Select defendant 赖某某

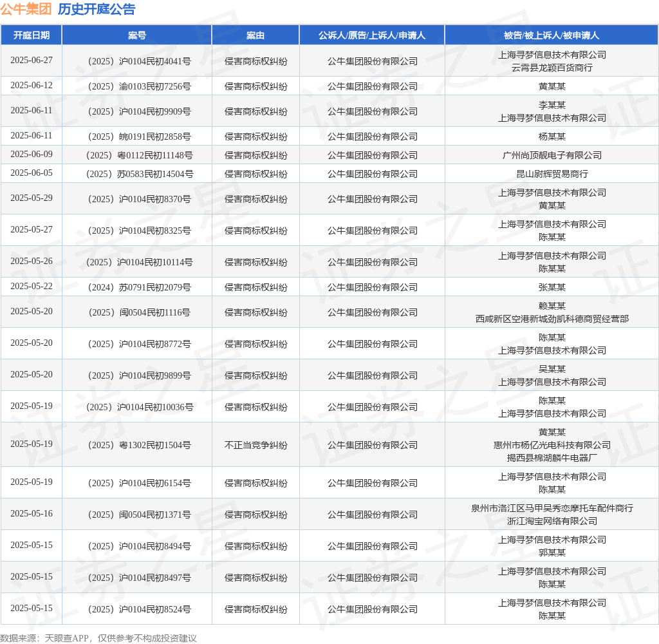coord(552,307)
